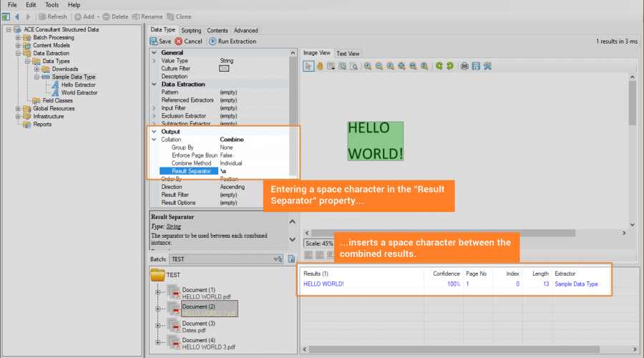This screenshot has width=644, height=358.
Task: Collapse the General property section
Action: tap(154, 53)
